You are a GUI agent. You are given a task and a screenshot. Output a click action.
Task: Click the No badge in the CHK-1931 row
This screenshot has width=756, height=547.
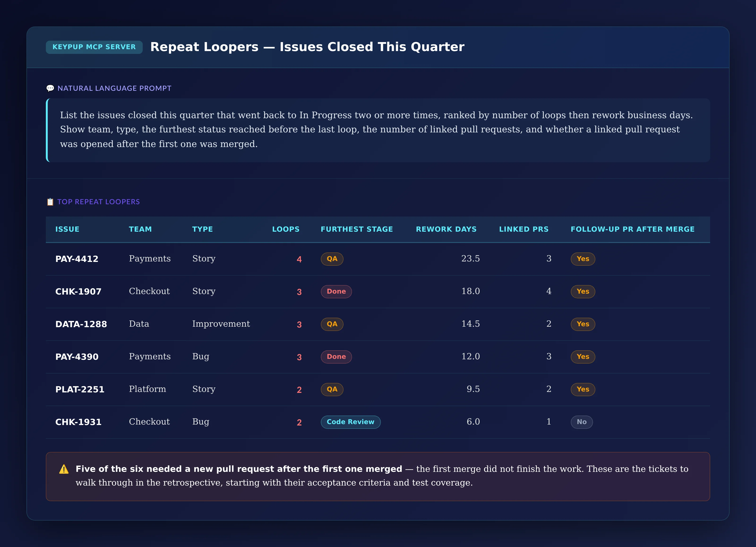pos(581,422)
